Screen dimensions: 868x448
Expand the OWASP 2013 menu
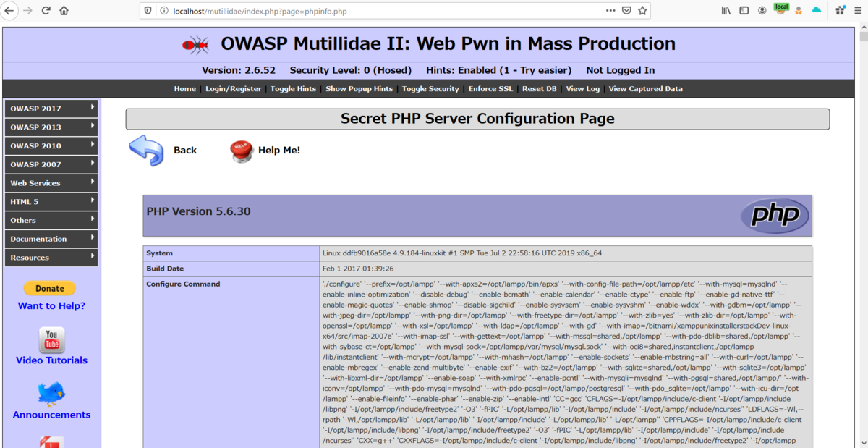51,127
